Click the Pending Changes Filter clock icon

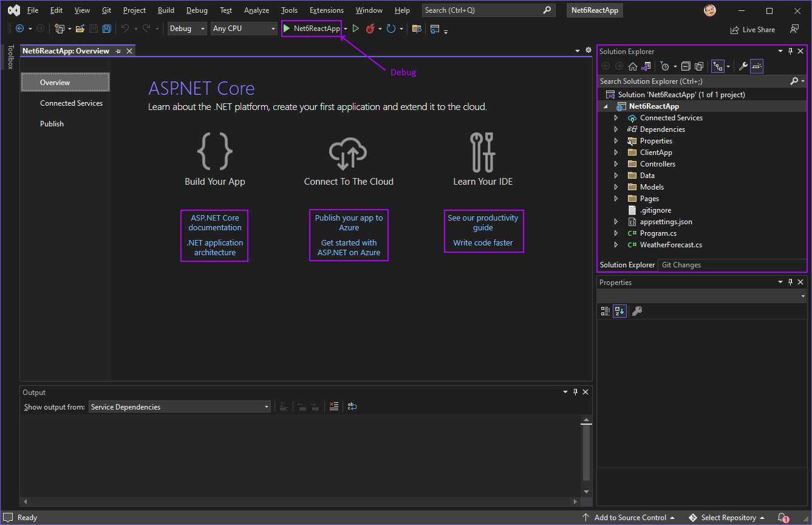click(x=665, y=66)
